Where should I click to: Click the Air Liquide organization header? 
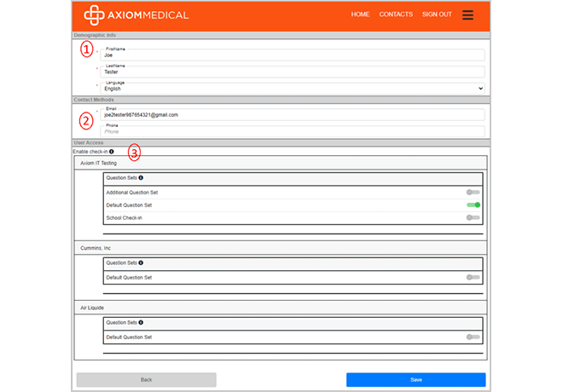281,308
